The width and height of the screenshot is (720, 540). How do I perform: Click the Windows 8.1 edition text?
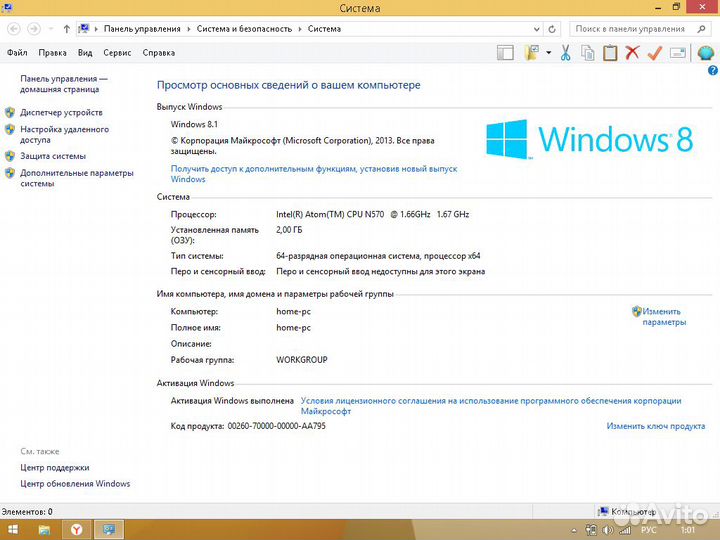pos(194,124)
